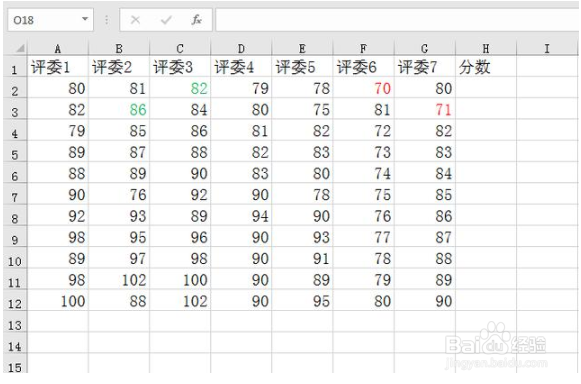The height and width of the screenshot is (384, 581).
Task: Select empty score cell H2
Action: [x=486, y=88]
